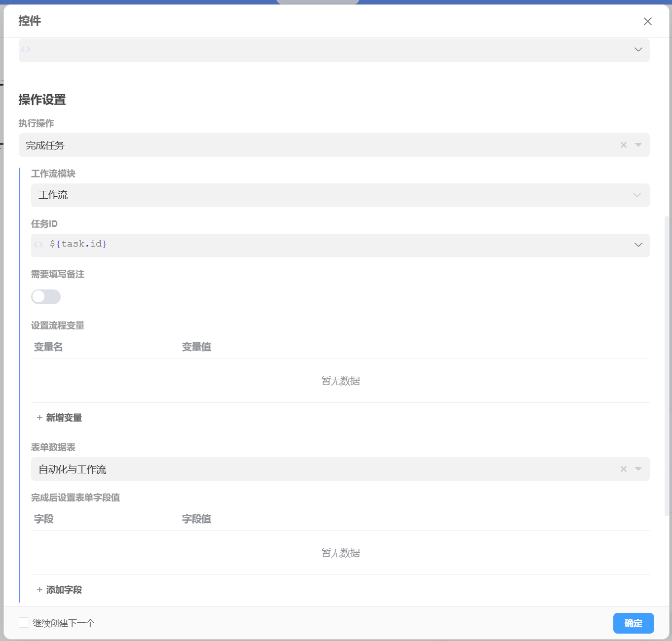Click the 字段 column header
Viewport: 672px width, 641px height.
44,519
